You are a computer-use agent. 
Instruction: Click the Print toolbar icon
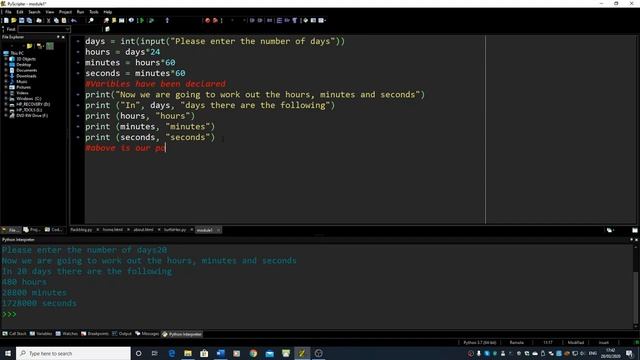[x=39, y=20]
